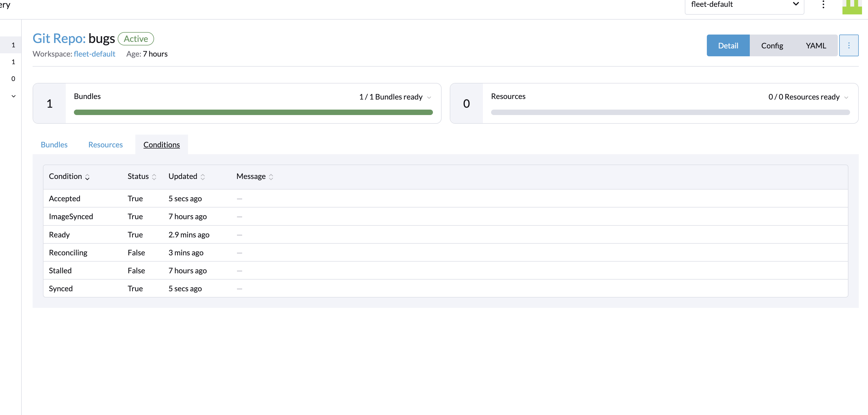
Task: Expand the Bundles ready details
Action: tap(429, 97)
